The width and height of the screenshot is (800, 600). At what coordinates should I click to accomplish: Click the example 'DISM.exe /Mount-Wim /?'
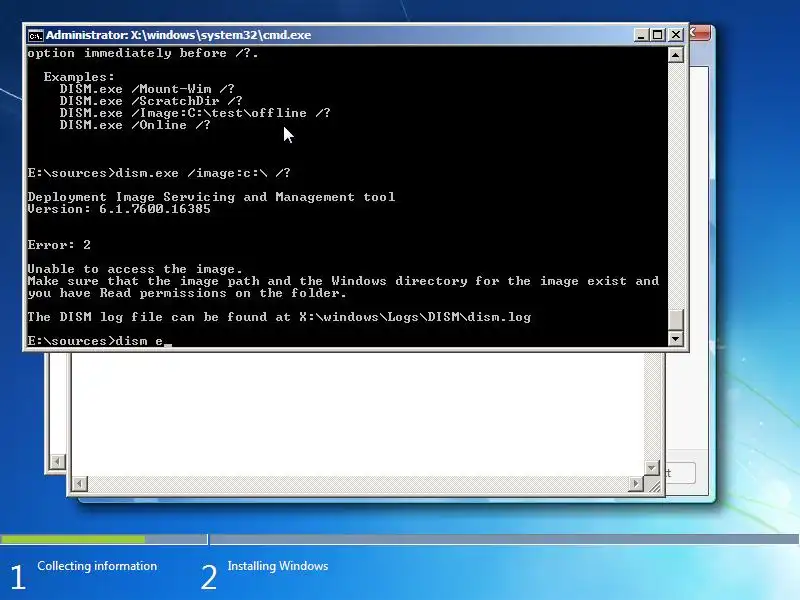[147, 89]
